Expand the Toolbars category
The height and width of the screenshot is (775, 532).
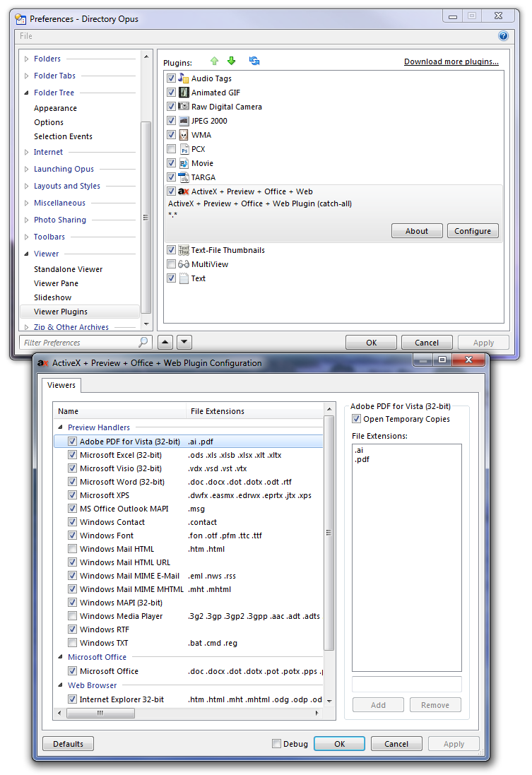(x=26, y=237)
